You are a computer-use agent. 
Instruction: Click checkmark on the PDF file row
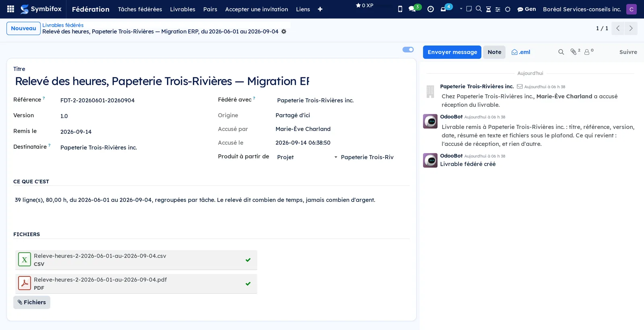248,284
